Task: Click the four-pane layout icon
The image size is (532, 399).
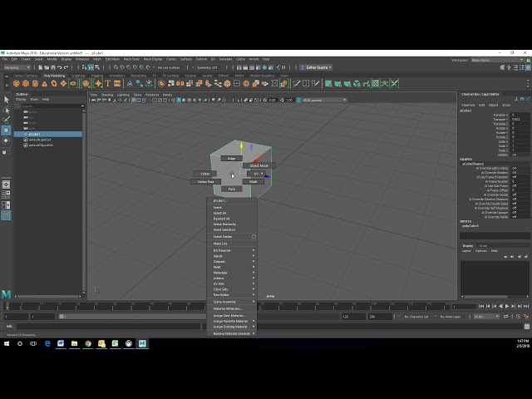Action: pos(6,195)
